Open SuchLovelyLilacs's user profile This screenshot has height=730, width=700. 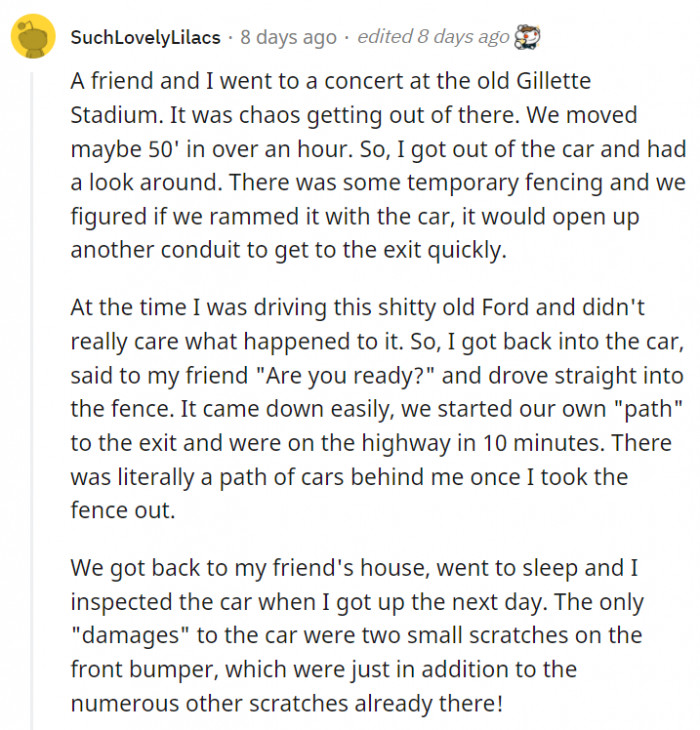[x=145, y=38]
